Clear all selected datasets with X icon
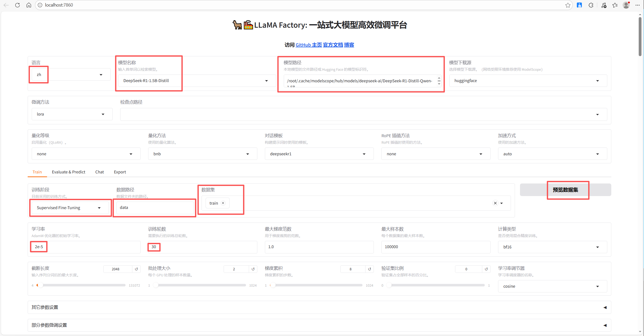This screenshot has height=336, width=644. tap(495, 203)
